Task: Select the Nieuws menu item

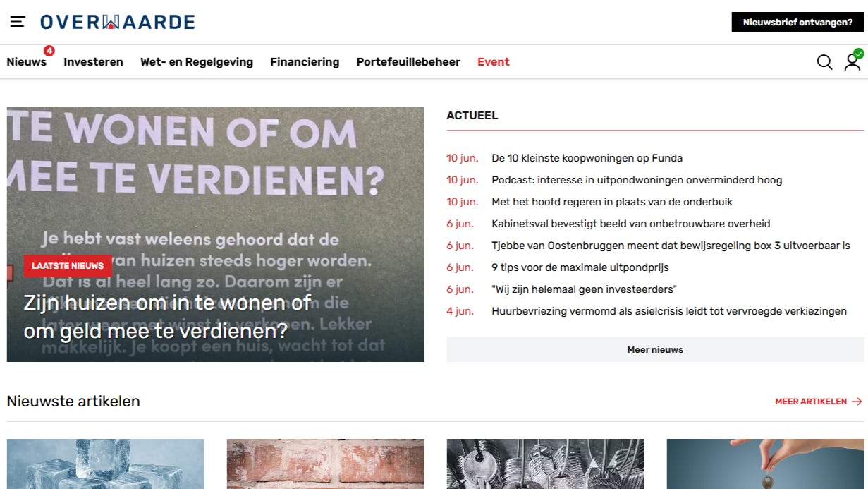Action: coord(26,62)
